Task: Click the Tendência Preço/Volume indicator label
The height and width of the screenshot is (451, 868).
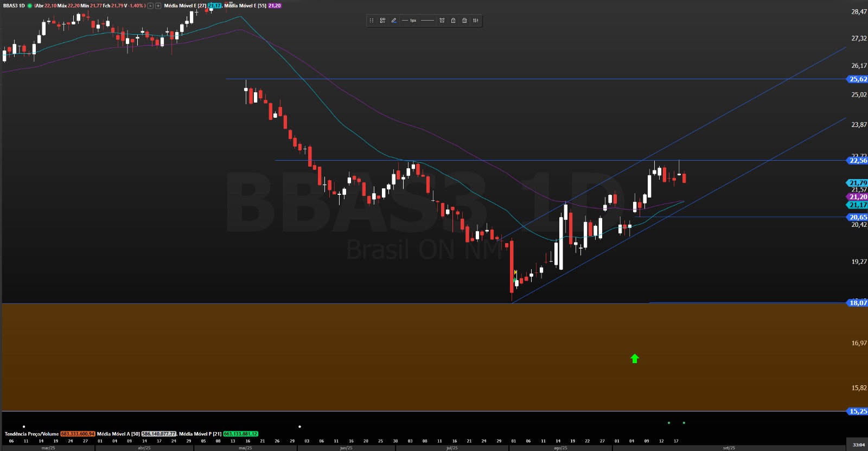Action: pyautogui.click(x=31, y=434)
